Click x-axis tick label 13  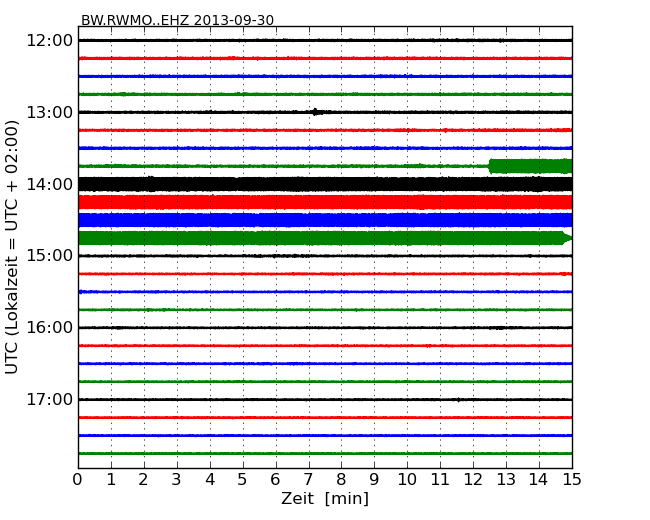(506, 480)
